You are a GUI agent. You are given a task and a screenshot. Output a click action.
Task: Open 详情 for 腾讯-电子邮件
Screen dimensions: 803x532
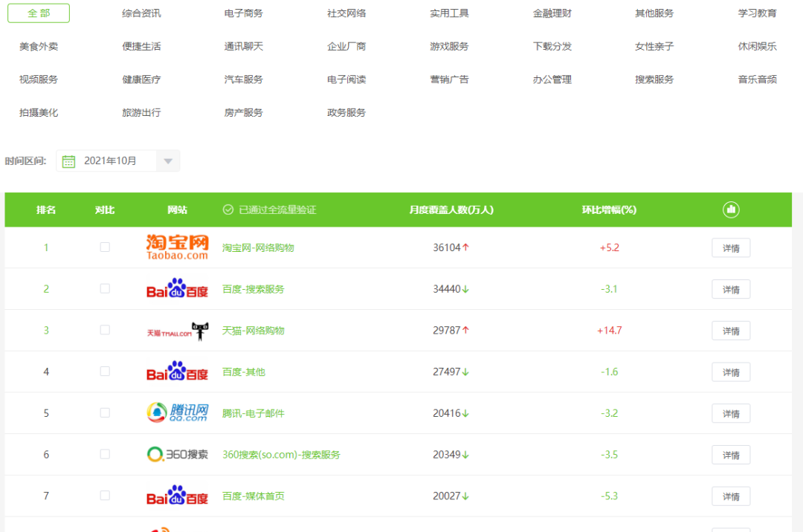(731, 414)
